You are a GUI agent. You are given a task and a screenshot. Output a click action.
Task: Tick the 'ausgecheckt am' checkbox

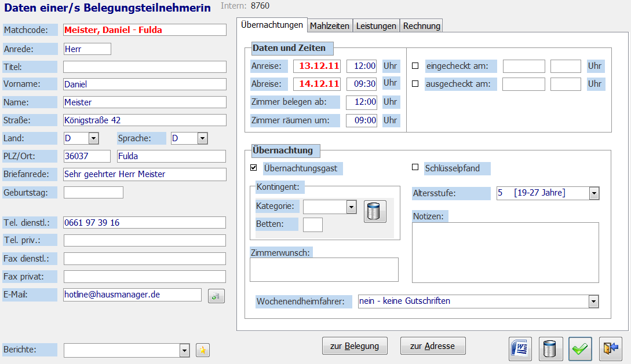(415, 84)
